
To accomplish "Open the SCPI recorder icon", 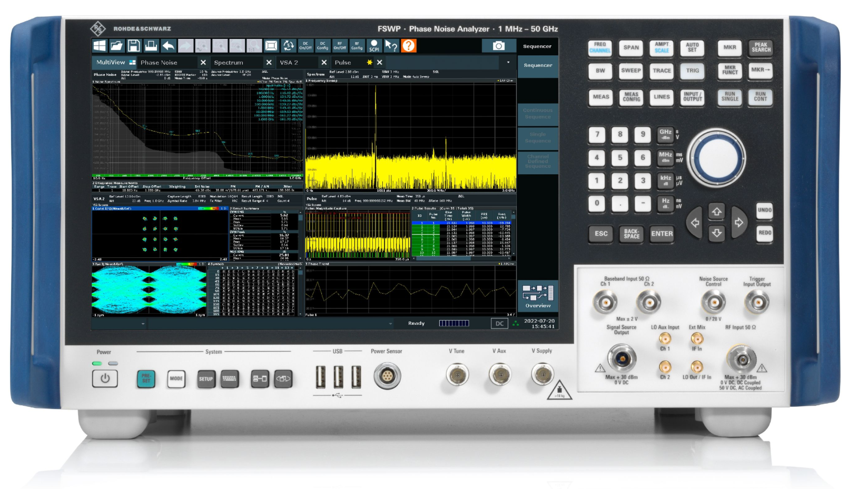I will coord(374,46).
